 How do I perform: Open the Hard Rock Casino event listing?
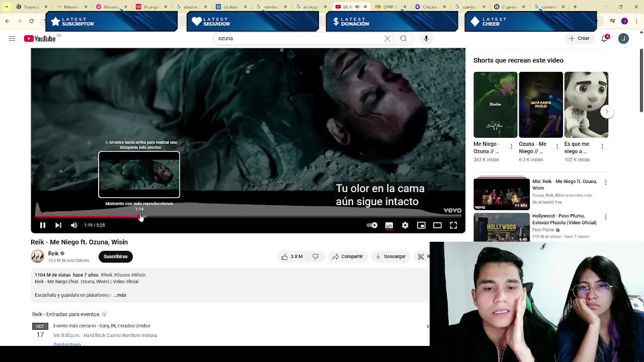105,330
